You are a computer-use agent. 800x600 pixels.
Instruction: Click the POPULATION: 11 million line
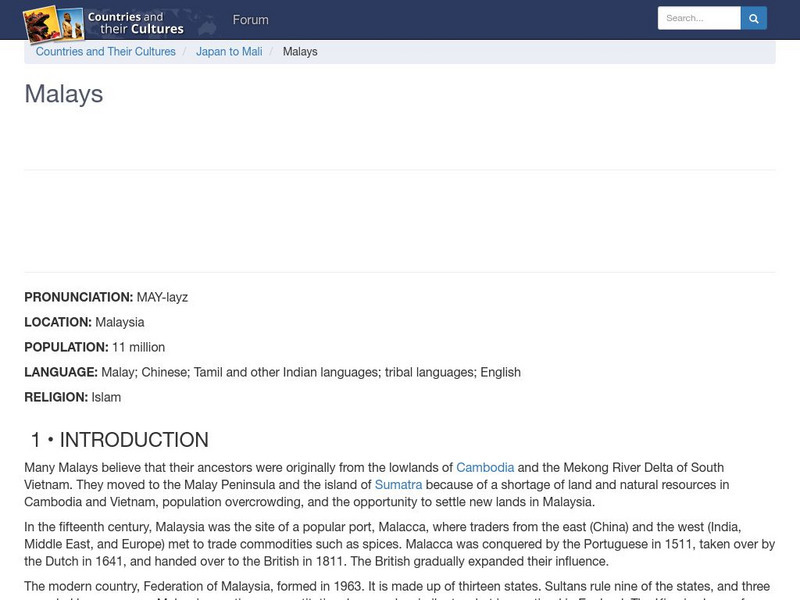pyautogui.click(x=94, y=347)
